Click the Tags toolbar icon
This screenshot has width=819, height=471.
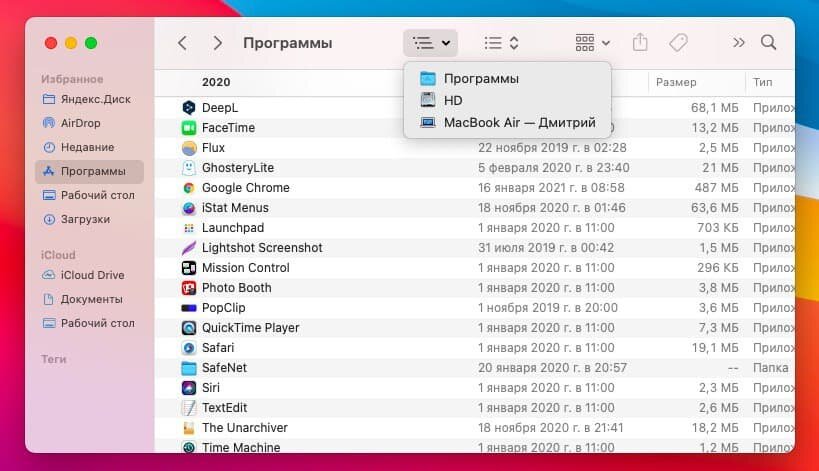(678, 43)
